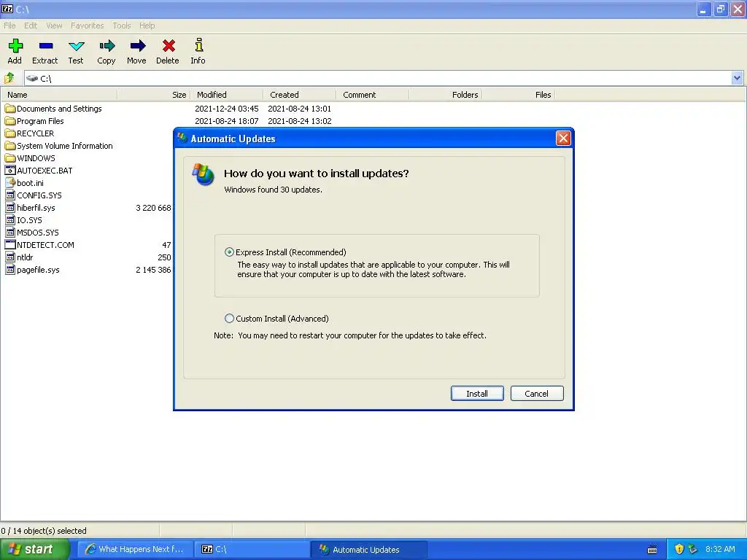Click the 2021-08-24 13:02 created date

(x=300, y=121)
